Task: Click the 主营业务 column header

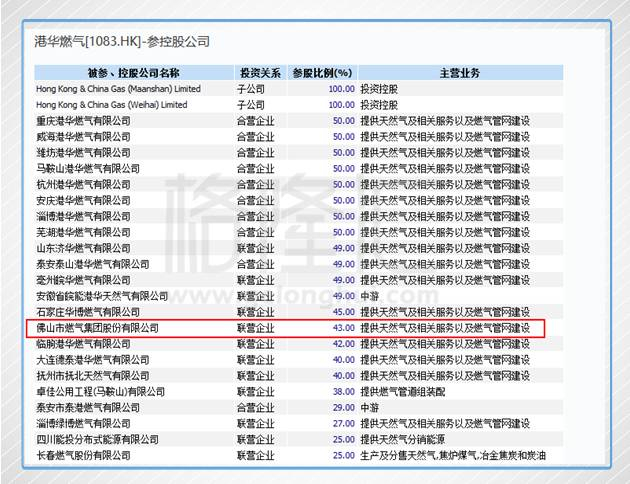Action: (460, 73)
